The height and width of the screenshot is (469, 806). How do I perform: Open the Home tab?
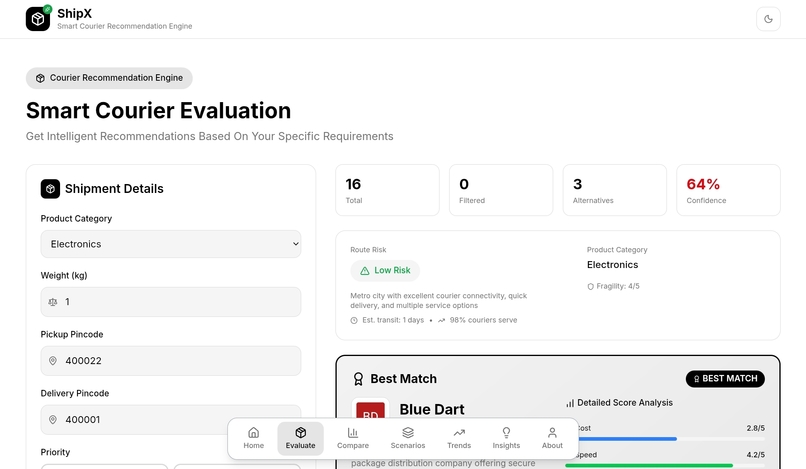point(253,438)
